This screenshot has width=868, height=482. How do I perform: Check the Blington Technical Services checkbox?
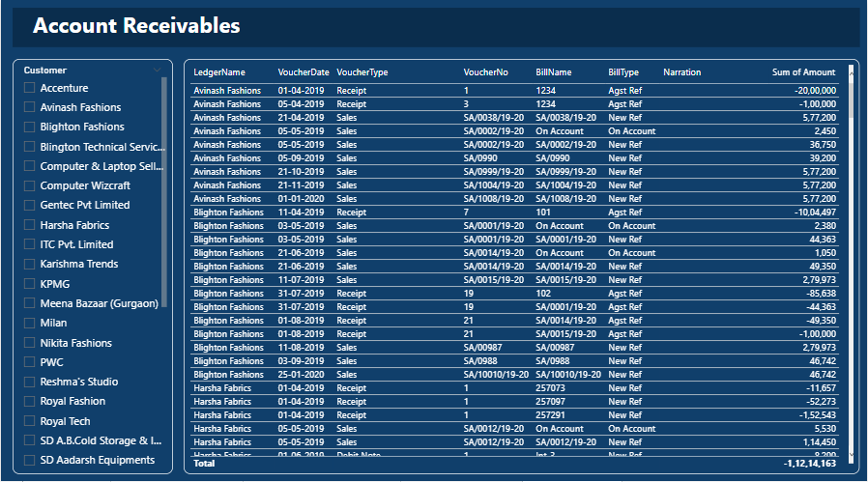[x=30, y=147]
